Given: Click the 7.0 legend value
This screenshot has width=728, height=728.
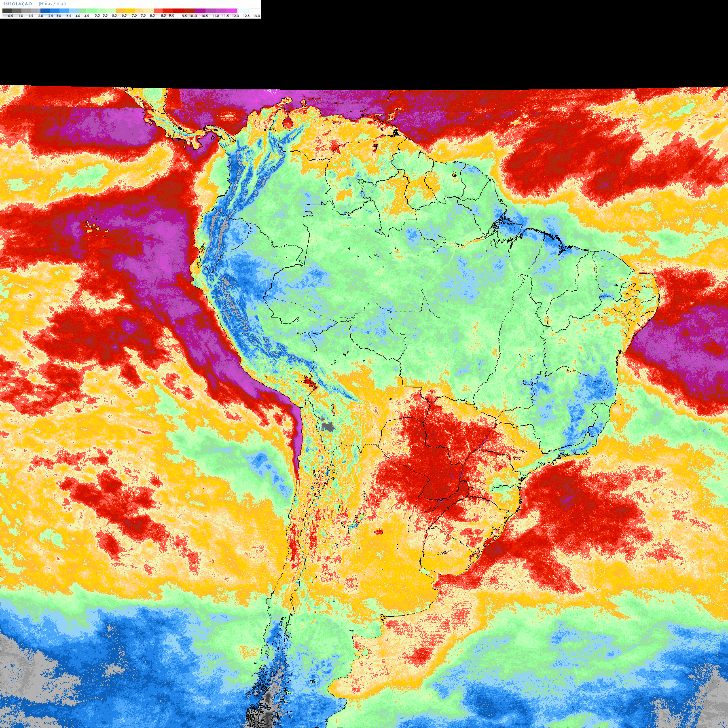Looking at the screenshot, I should pyautogui.click(x=134, y=15).
